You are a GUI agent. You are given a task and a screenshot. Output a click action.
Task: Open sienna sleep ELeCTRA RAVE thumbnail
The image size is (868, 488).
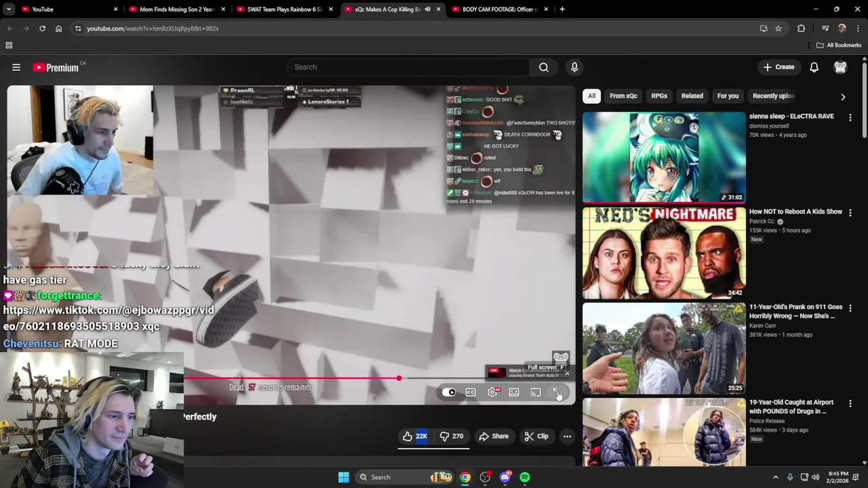point(664,157)
